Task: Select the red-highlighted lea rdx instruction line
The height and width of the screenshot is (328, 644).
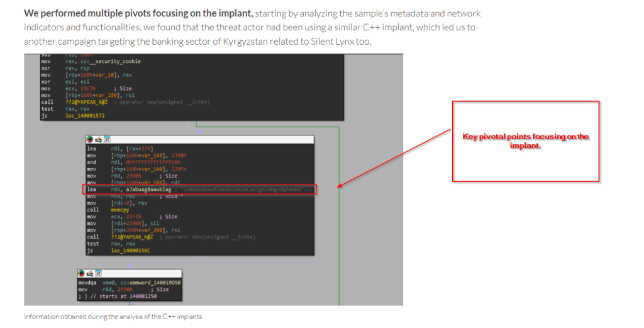Action: tap(201, 189)
